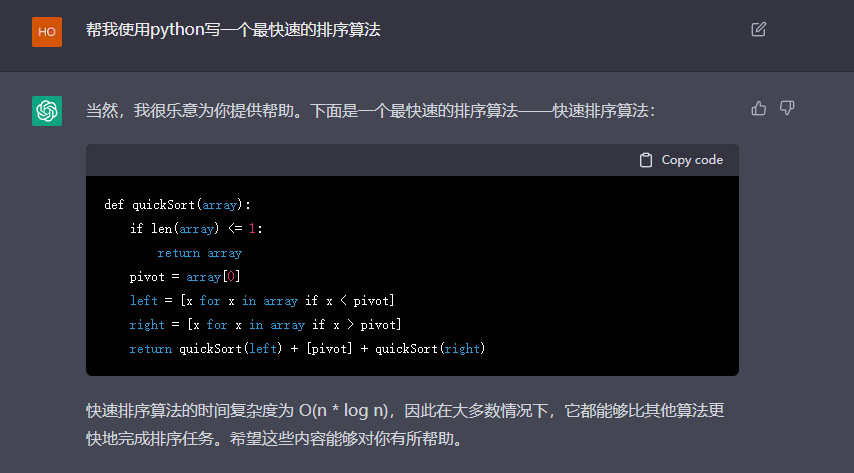Click the 'pivot = array[0]' line
Viewport: 854px width, 473px height.
click(185, 277)
